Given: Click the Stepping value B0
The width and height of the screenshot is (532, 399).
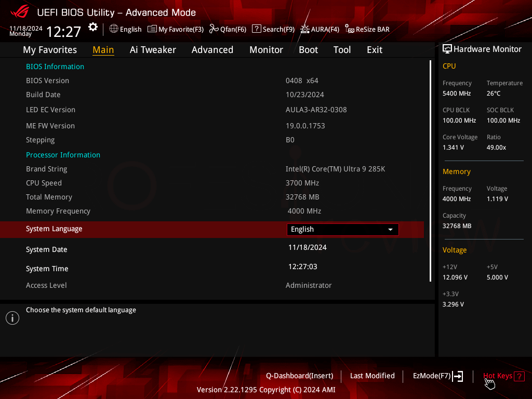Looking at the screenshot, I should pos(290,140).
